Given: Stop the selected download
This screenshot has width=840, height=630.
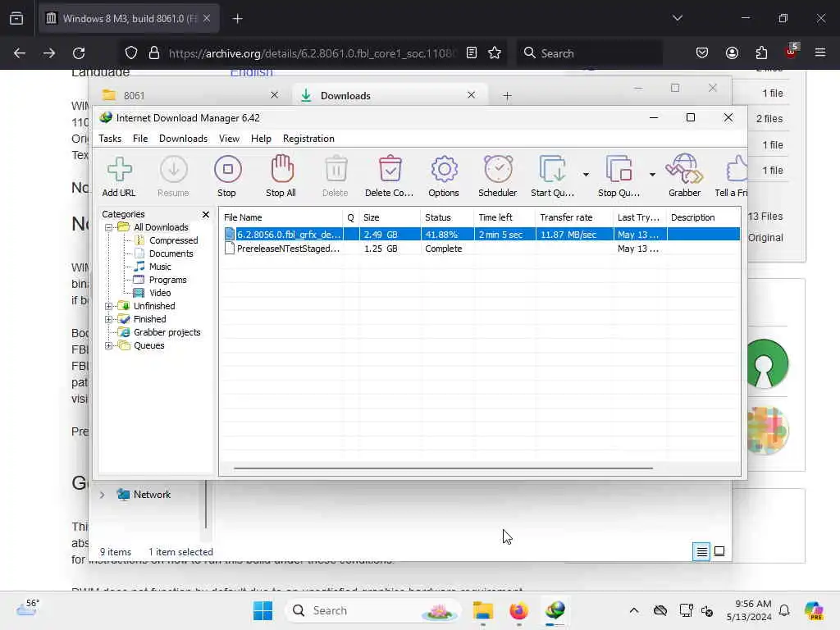Looking at the screenshot, I should [x=227, y=176].
